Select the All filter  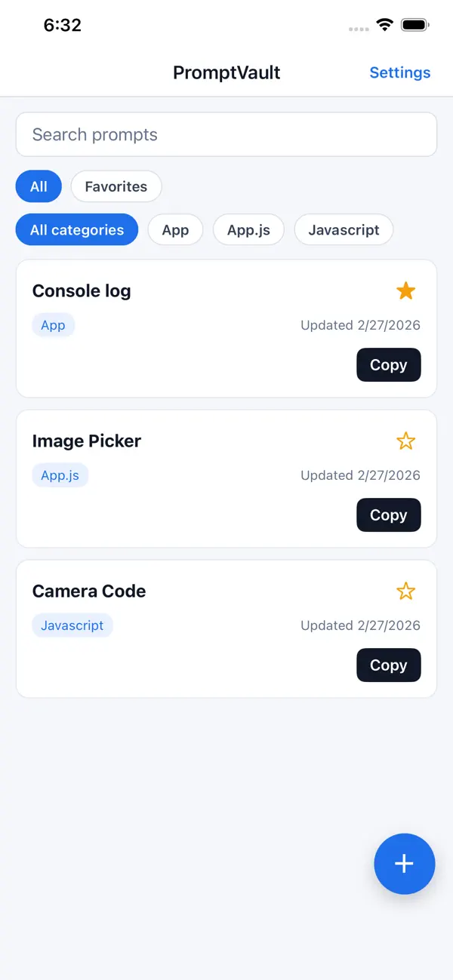pyautogui.click(x=39, y=186)
